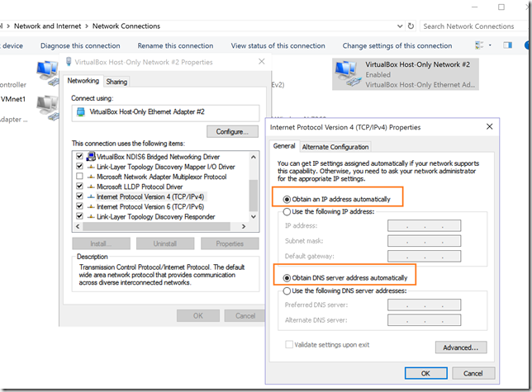Enable Microsoft Network Adapter Multiplexor Protocol checkbox
532x392 pixels.
click(x=80, y=176)
